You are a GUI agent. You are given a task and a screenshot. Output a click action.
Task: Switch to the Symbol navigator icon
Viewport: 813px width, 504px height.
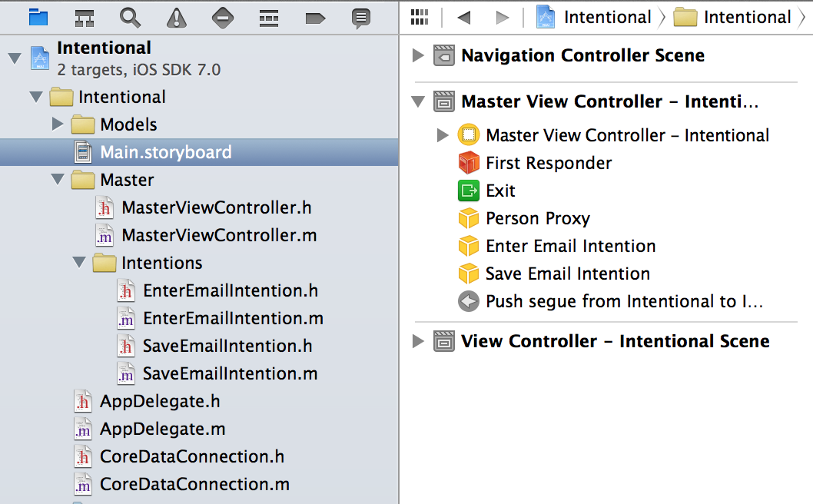[85, 17]
